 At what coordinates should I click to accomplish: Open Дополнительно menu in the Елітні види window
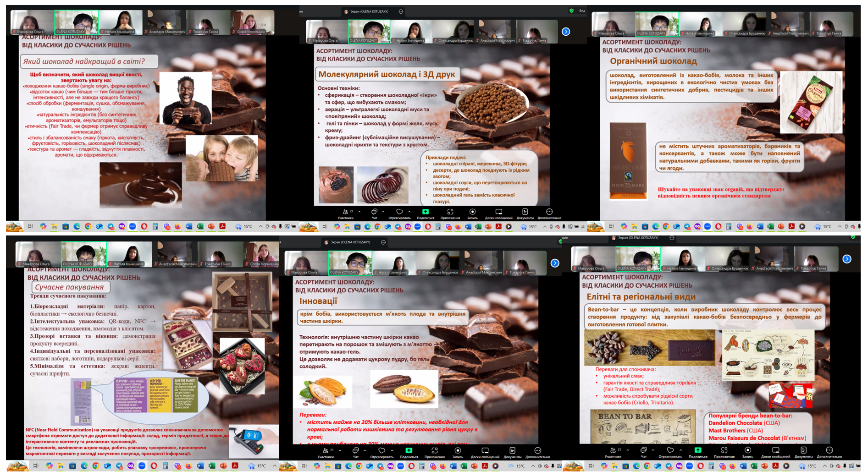(829, 452)
